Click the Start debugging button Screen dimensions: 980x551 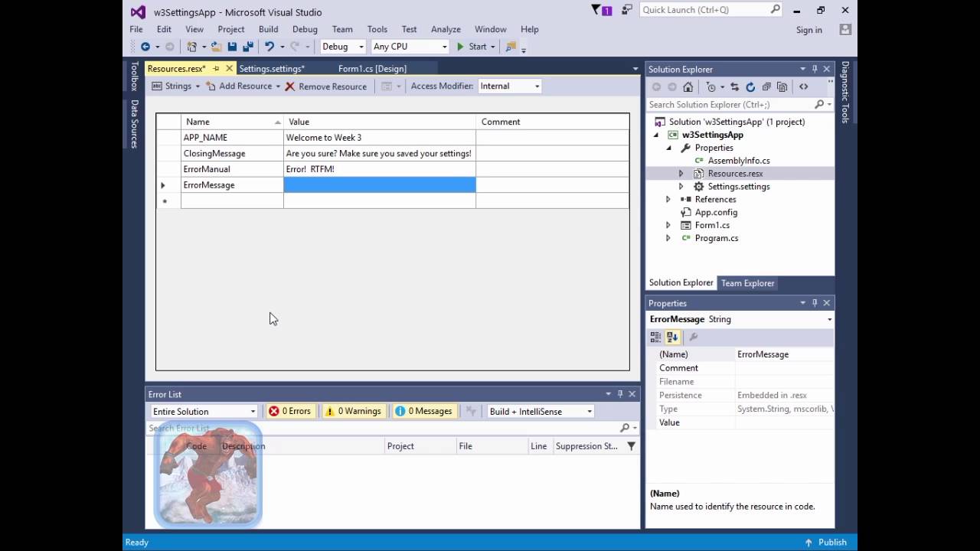472,47
